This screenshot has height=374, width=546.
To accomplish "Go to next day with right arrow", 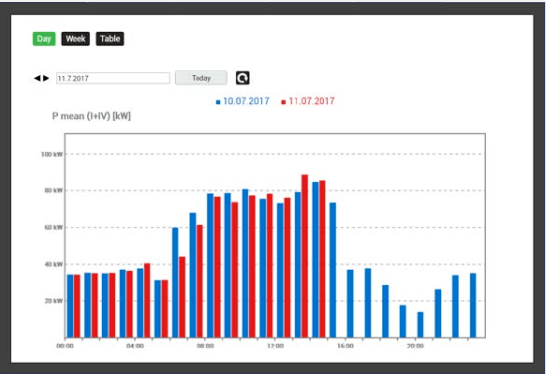I will (46, 78).
